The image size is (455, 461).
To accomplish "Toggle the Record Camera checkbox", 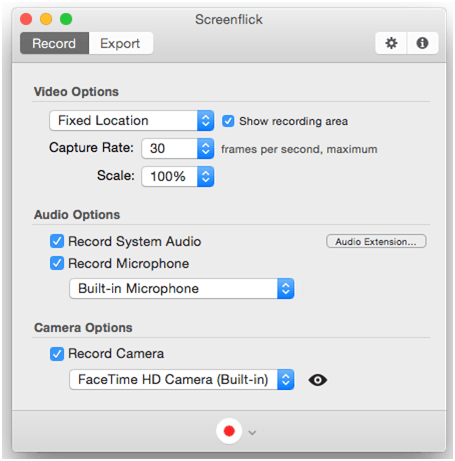I will click(57, 354).
